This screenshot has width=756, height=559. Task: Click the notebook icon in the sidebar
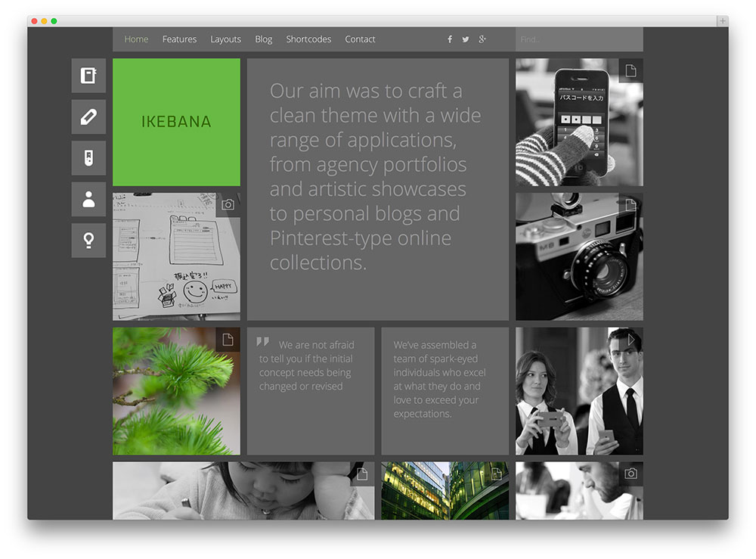88,76
